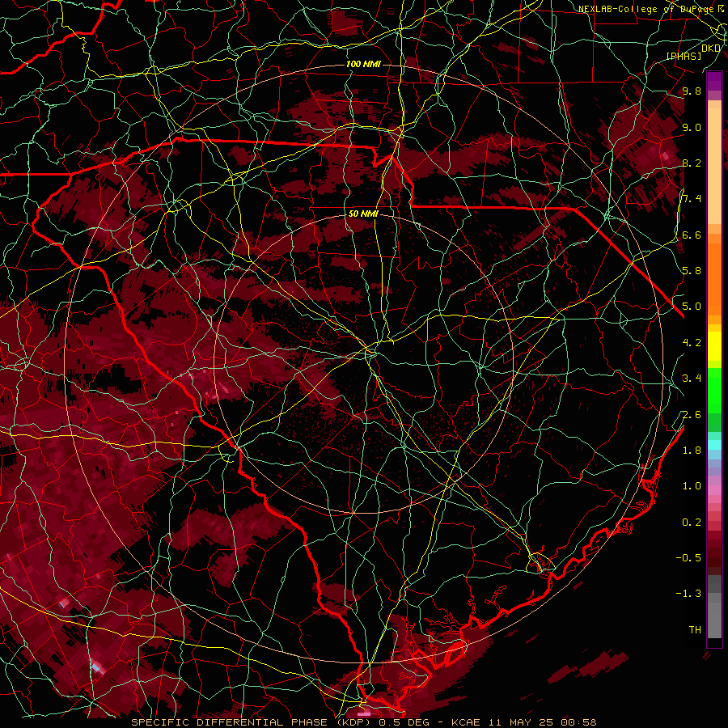
Task: Click the TH threshold label on the scale
Action: pyautogui.click(x=695, y=629)
